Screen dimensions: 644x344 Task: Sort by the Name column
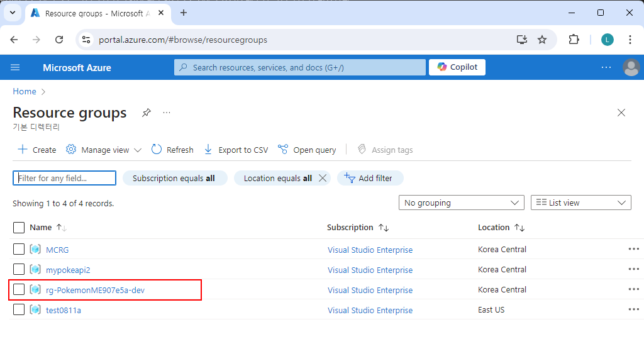tap(48, 228)
